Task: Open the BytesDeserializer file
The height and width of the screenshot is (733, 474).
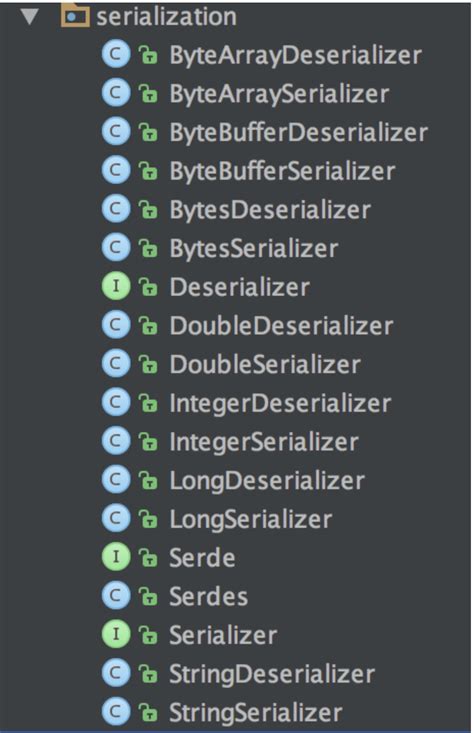Action: tap(270, 210)
